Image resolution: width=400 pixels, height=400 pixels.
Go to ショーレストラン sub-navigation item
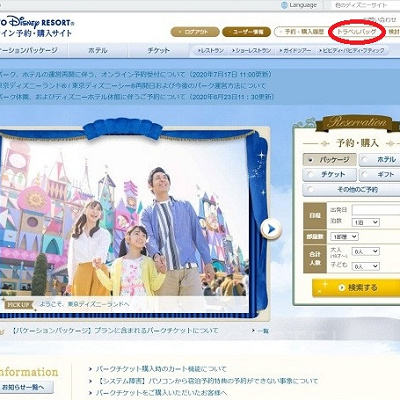[x=251, y=51]
